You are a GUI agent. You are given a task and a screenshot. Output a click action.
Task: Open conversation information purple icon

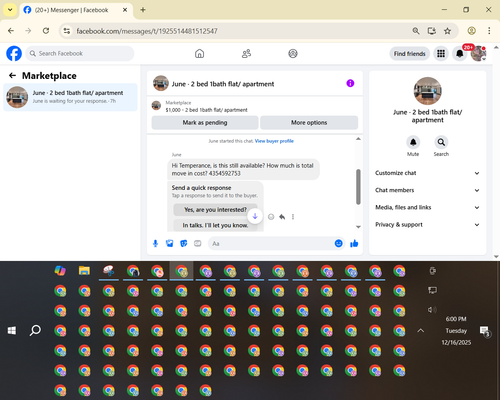tap(350, 83)
